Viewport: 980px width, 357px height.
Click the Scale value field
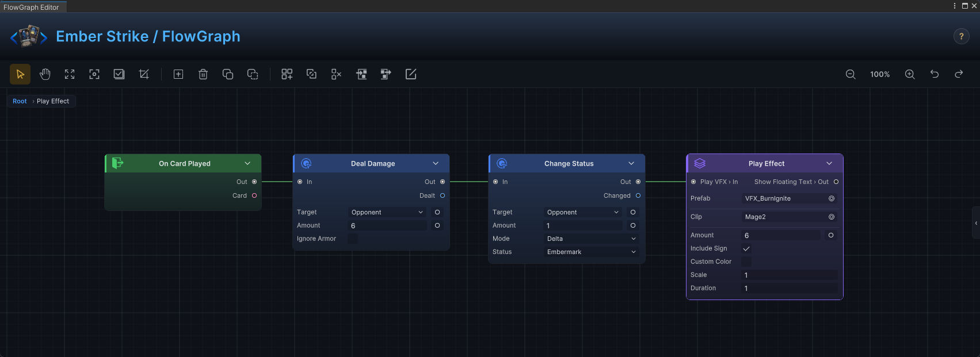(x=790, y=275)
